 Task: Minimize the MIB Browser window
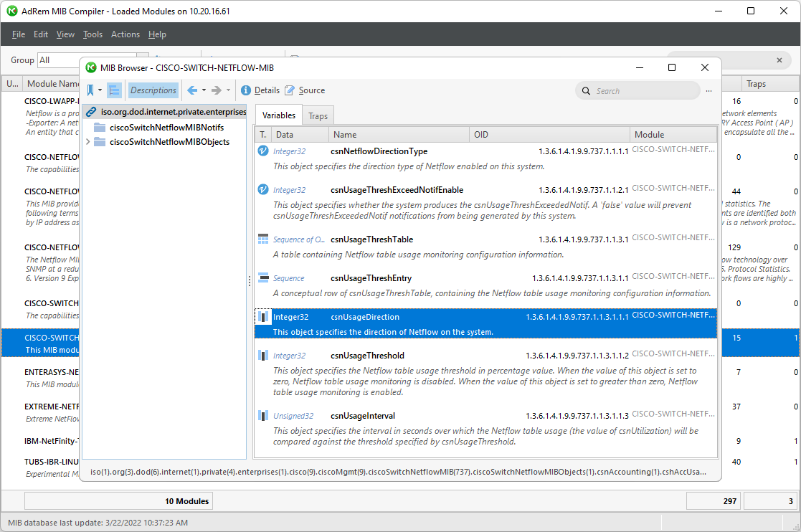(640, 67)
